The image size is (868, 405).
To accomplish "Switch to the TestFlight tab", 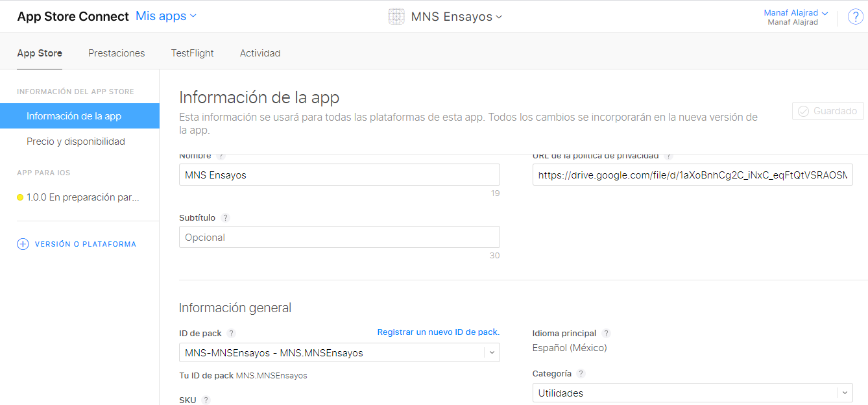I will (193, 53).
